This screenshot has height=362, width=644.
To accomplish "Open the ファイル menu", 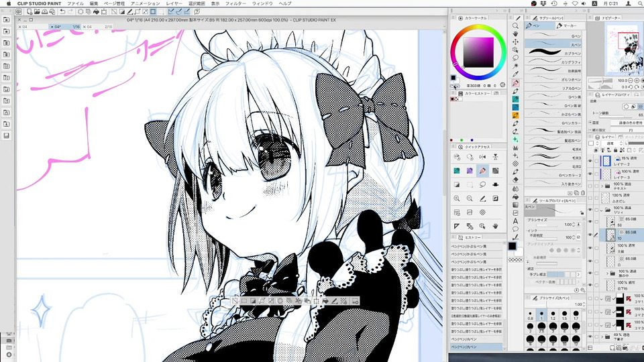I will pos(75,3).
